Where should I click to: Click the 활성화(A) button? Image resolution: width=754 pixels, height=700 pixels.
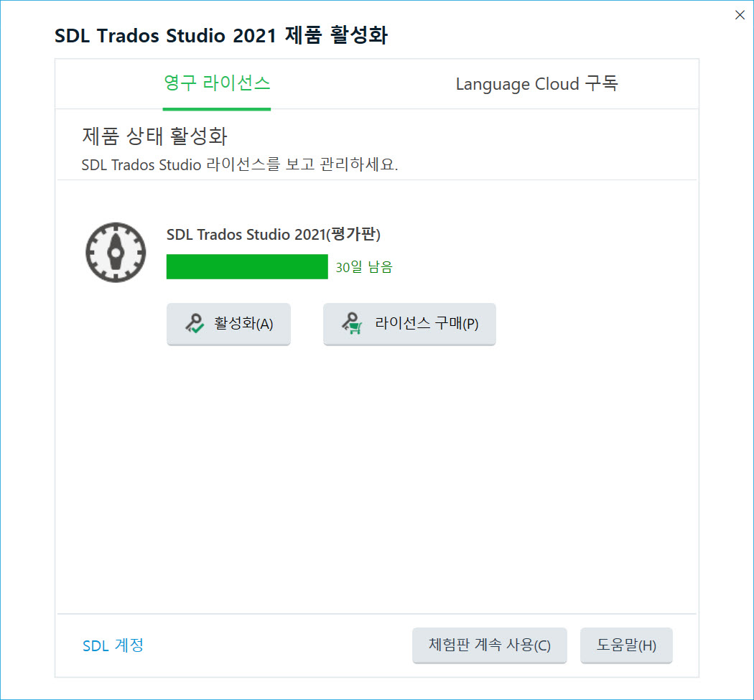click(228, 324)
